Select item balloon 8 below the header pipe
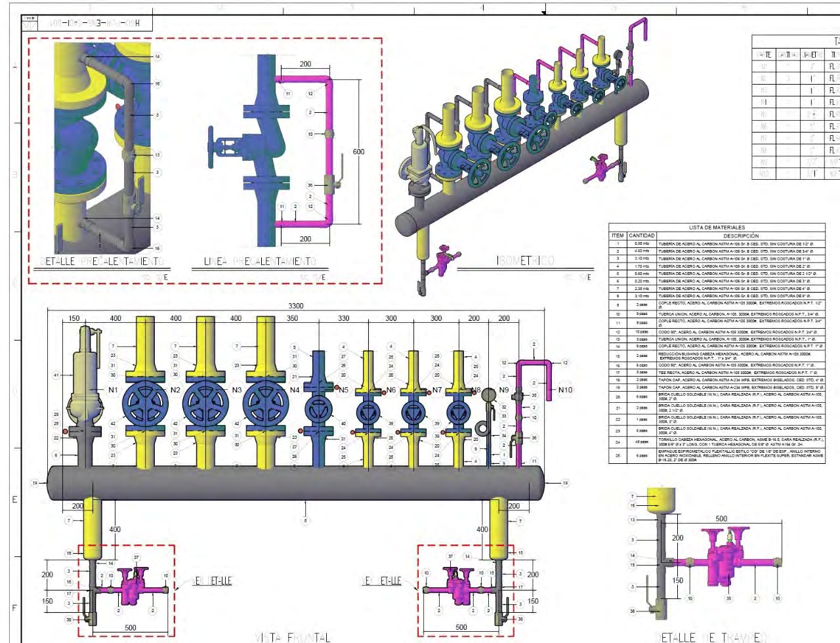 (x=305, y=521)
